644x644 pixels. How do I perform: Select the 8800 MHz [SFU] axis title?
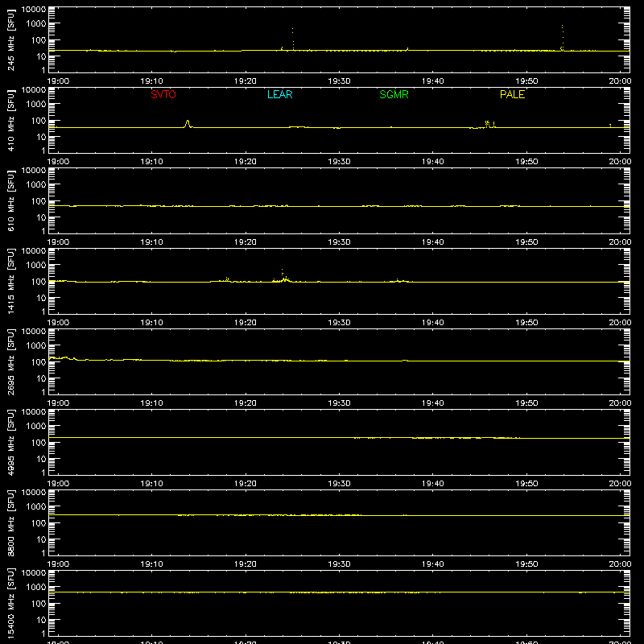(10, 523)
